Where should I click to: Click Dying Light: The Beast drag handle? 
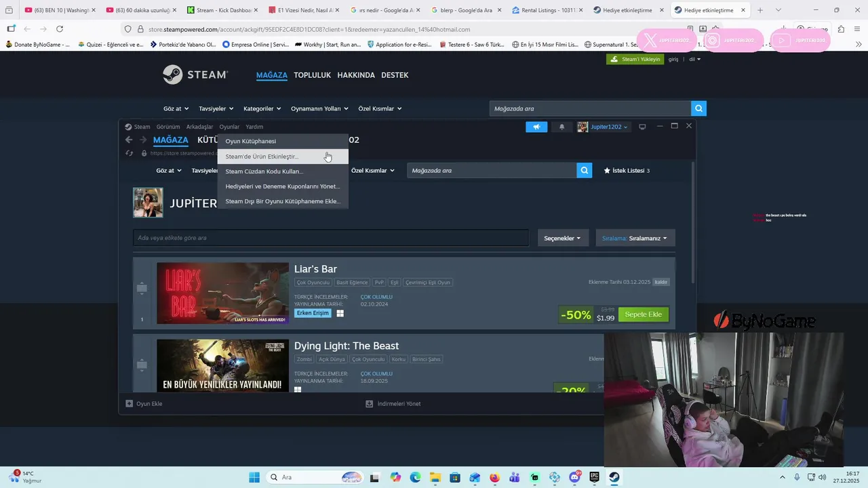click(142, 365)
